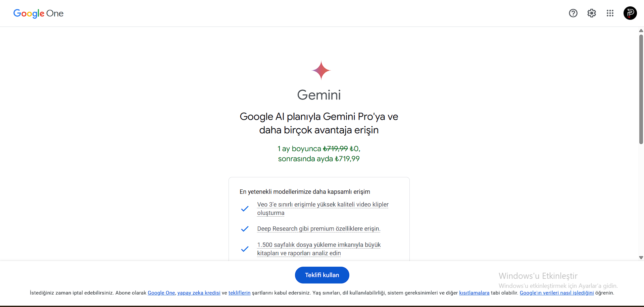Click the Google One logo
644x307 pixels.
pos(38,13)
